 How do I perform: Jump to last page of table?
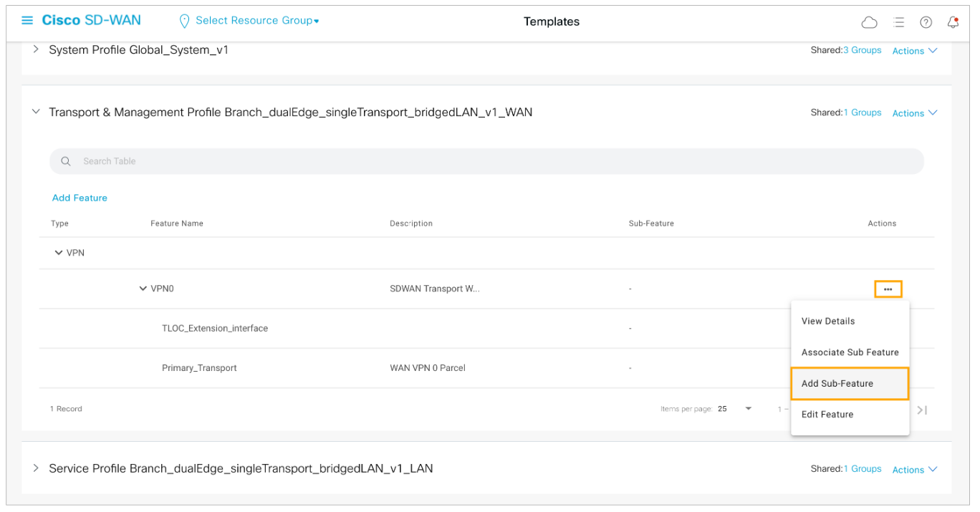coord(922,410)
